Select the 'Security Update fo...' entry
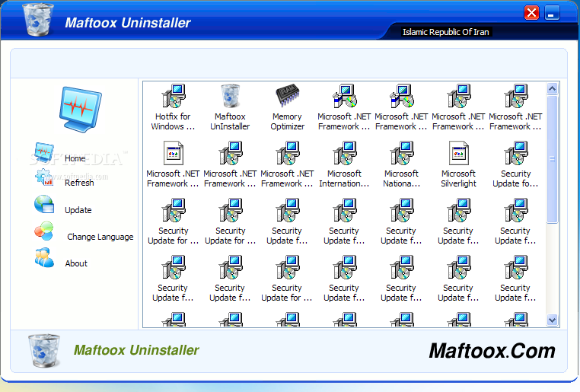The image size is (580, 392). click(x=515, y=164)
